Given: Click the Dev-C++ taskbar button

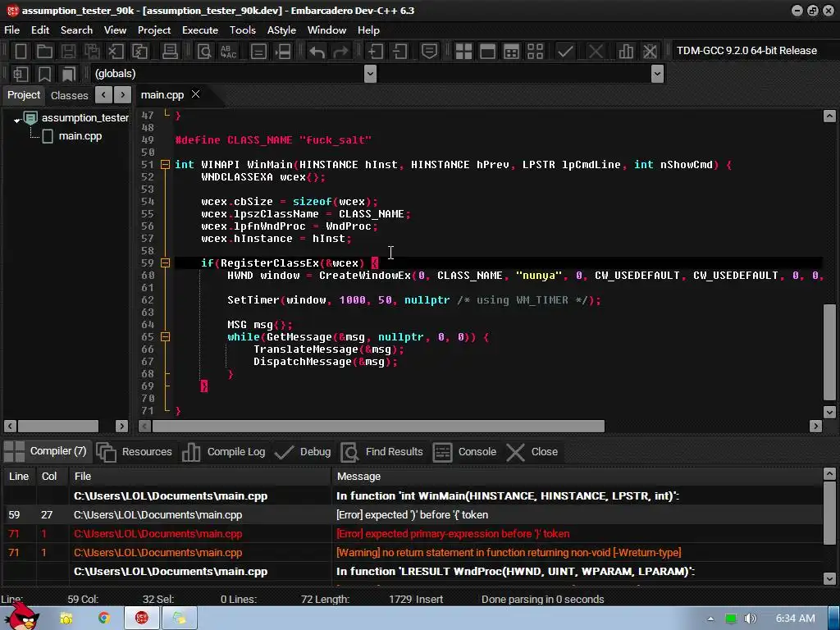Looking at the screenshot, I should click(141, 619).
